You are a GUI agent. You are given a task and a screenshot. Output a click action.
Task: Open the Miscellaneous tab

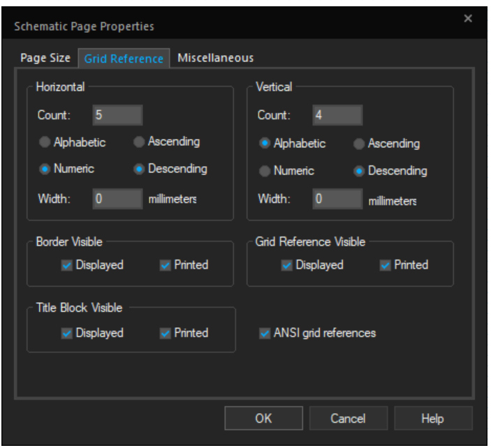215,58
